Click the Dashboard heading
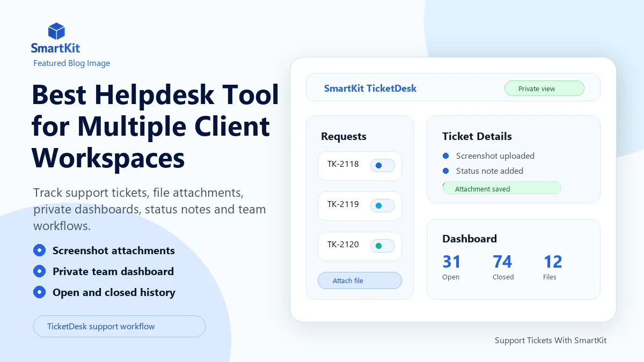Screen dimensions: 644x362 (x=470, y=239)
